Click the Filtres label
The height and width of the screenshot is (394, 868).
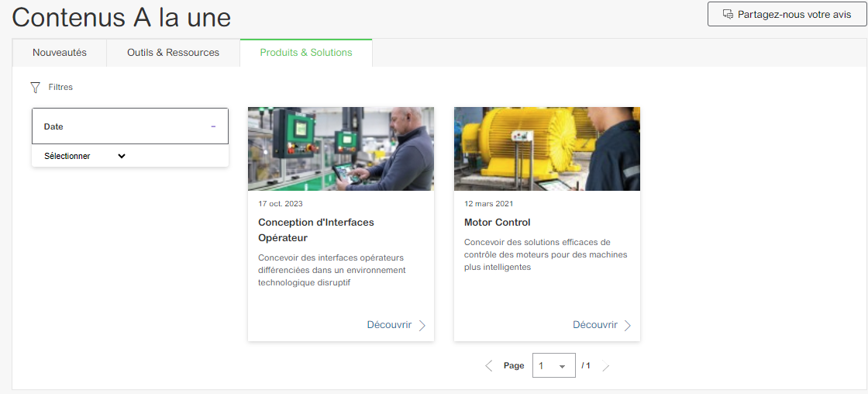click(x=60, y=88)
